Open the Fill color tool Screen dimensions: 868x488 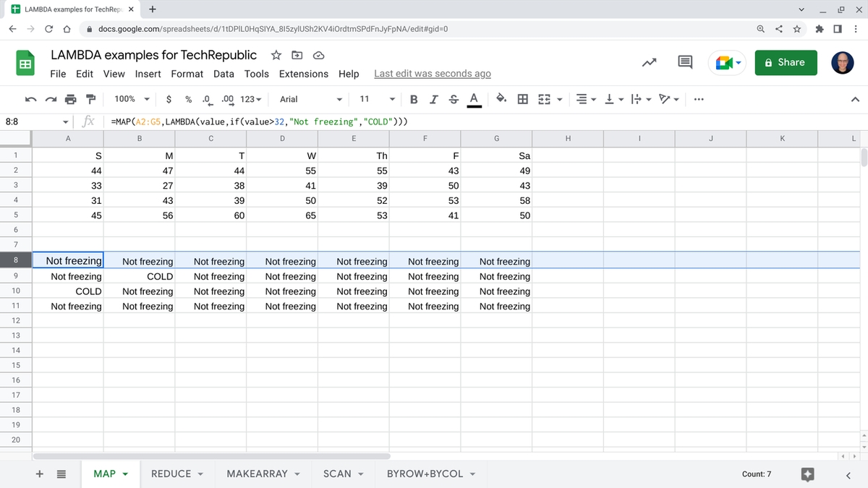(500, 99)
